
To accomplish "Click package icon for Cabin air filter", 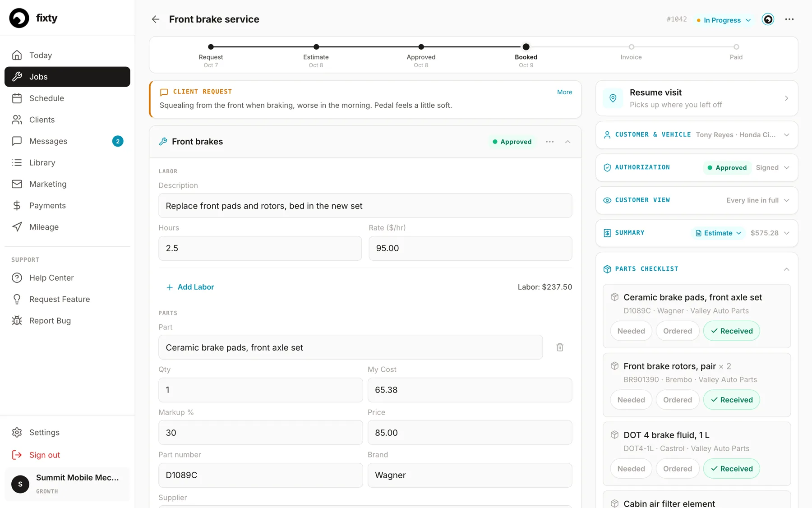I will pyautogui.click(x=614, y=503).
